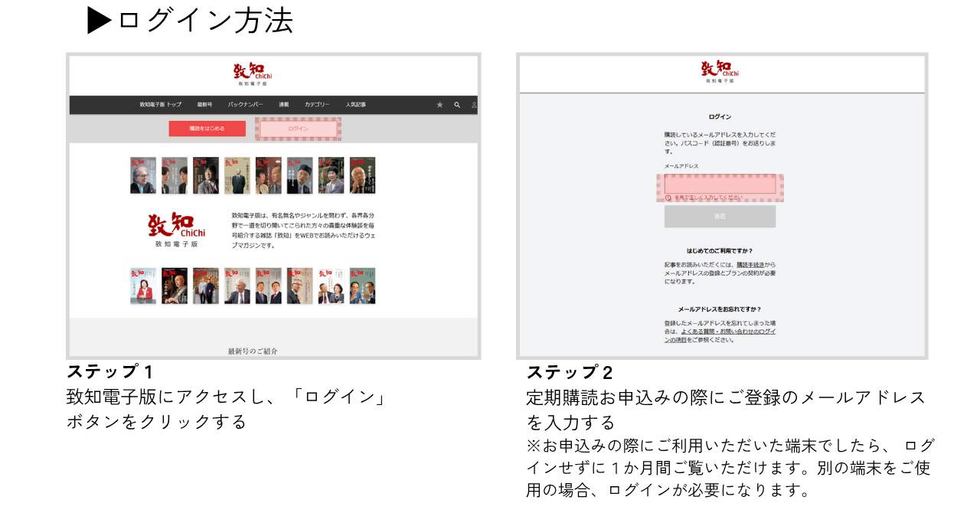Open bottom-row cover with two men standing full-length

[x=206, y=286]
